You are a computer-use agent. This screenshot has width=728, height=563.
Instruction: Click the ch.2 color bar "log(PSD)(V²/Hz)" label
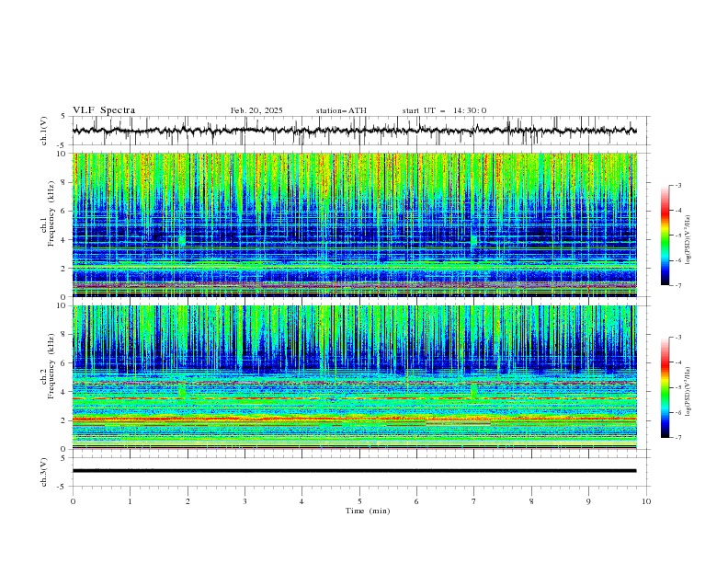click(688, 392)
